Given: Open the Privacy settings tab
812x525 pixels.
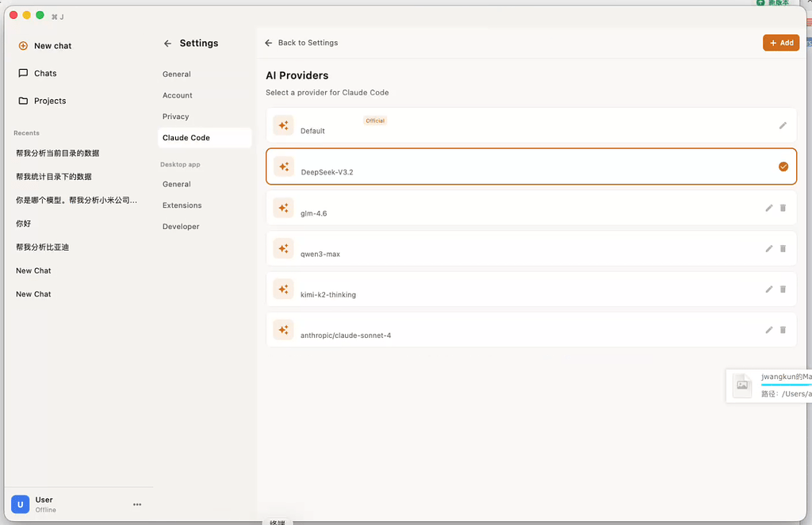Looking at the screenshot, I should point(175,117).
